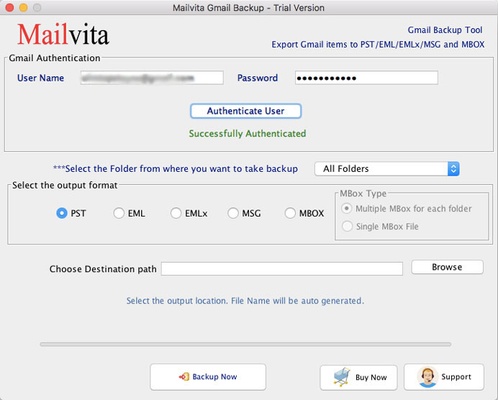Choose the EML output format
Viewport: 498px width, 400px height.
click(x=119, y=213)
